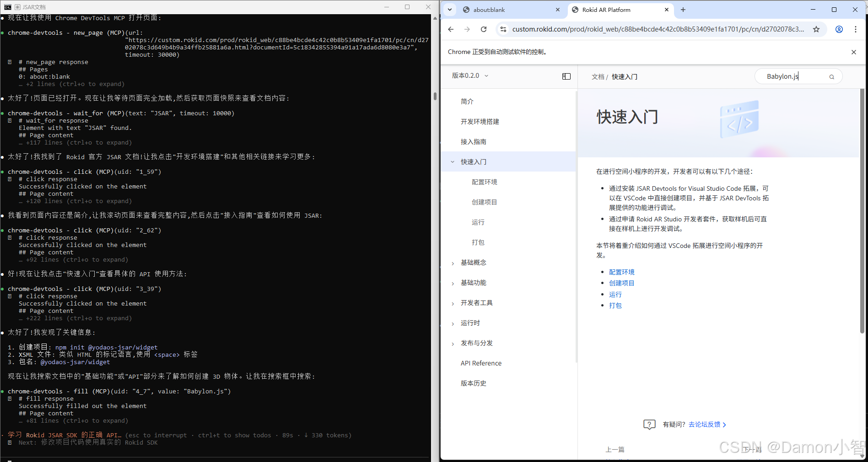Open 开发环境搭建 in sidebar
Screen dimensions: 868x462
(480, 122)
